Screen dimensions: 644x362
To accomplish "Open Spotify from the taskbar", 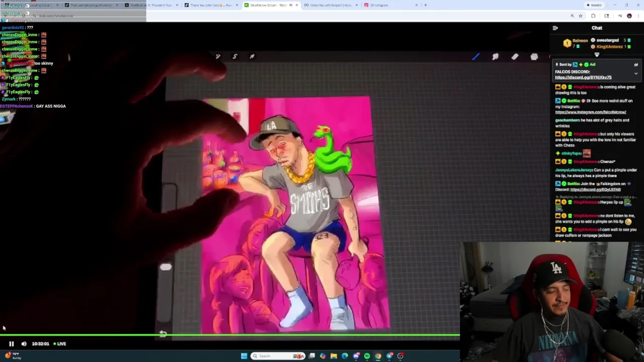I will click(367, 356).
